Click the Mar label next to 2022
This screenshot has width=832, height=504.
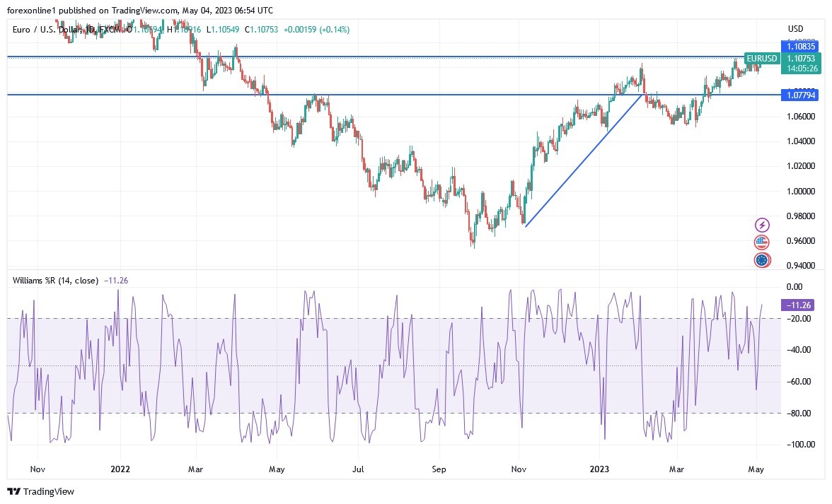(x=196, y=469)
